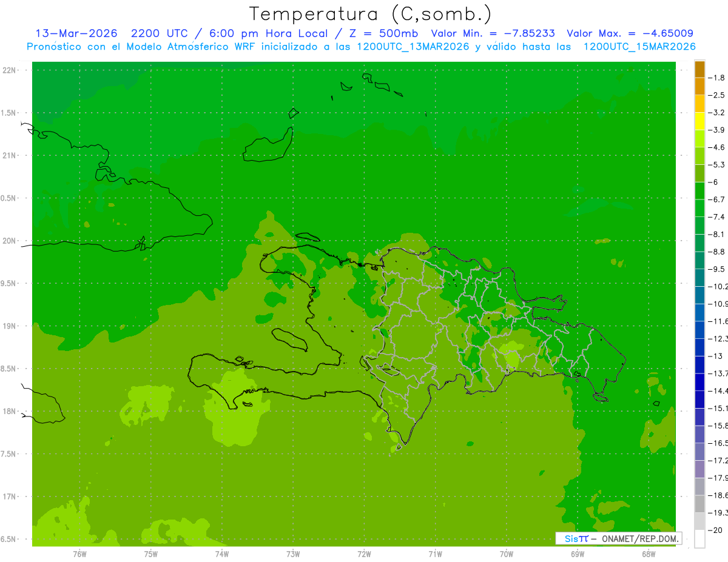Select the teal swatch between -9.5 and -10.2
This screenshot has width=728, height=562.
(x=699, y=278)
